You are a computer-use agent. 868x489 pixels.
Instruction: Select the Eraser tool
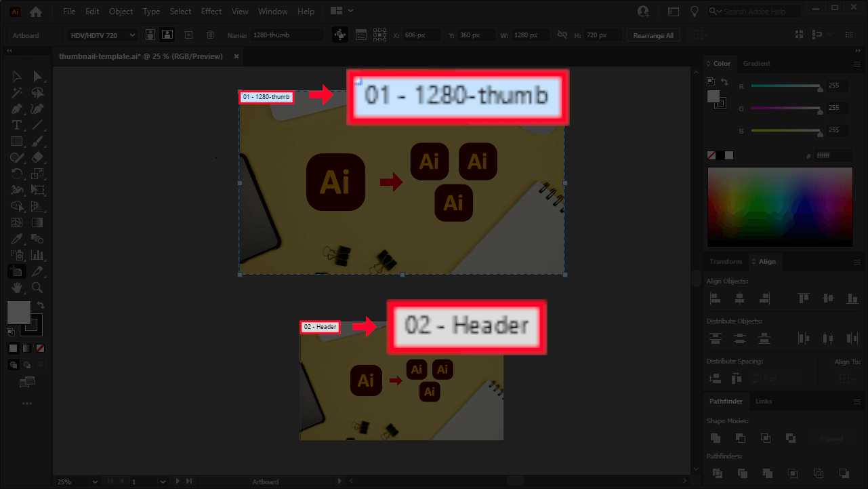[x=38, y=157]
